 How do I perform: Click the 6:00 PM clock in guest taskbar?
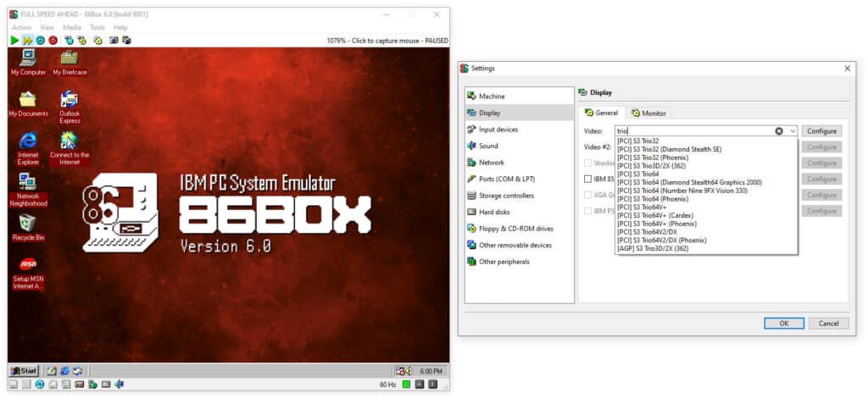pos(431,372)
